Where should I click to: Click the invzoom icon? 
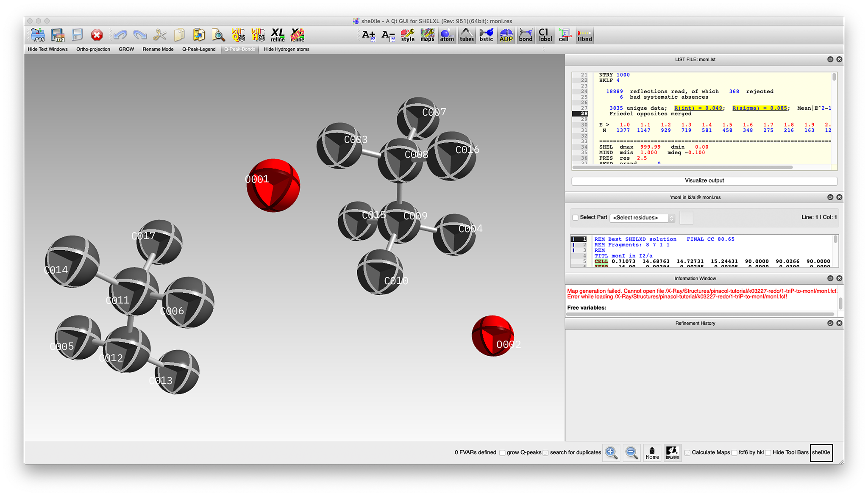tap(673, 453)
